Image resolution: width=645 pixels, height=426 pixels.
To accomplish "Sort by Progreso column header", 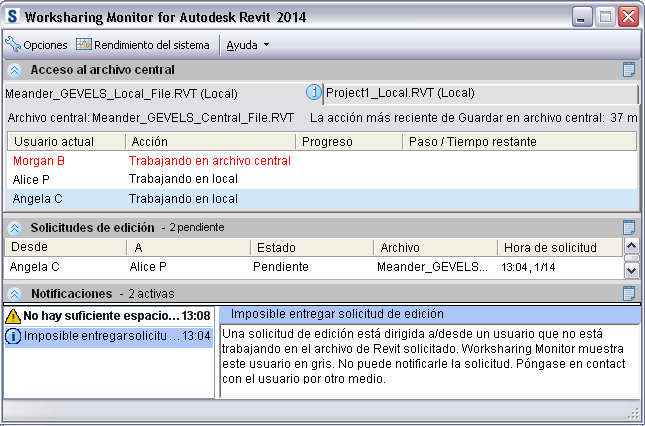I will click(349, 142).
